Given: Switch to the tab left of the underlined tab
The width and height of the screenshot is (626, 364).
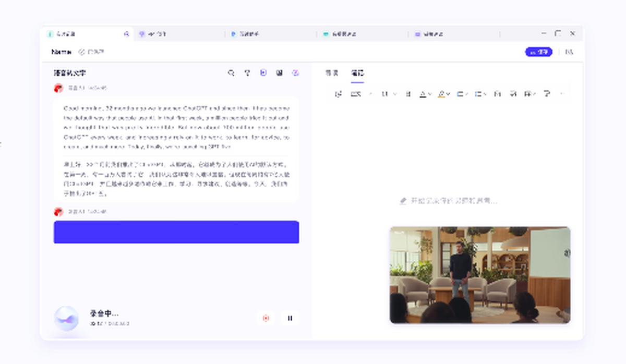Looking at the screenshot, I should click(332, 73).
